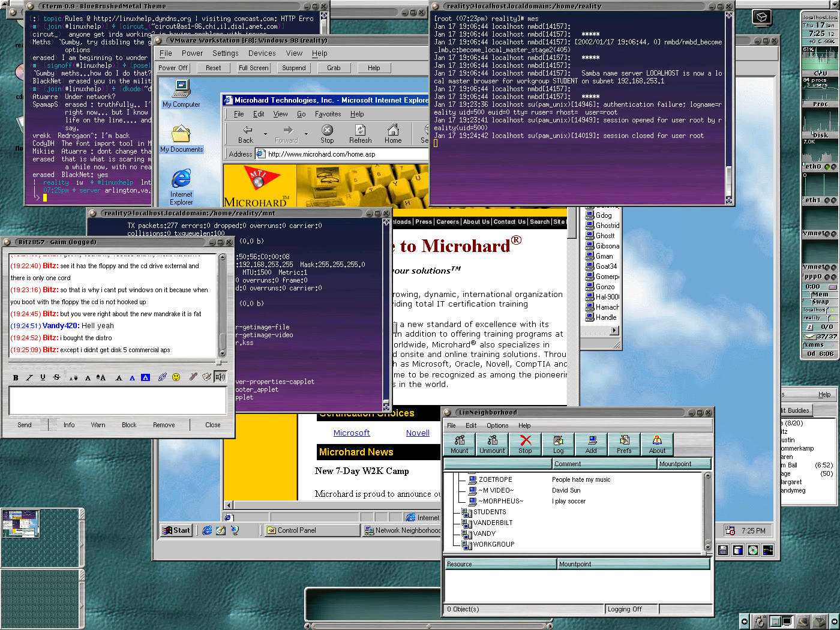Click the Power Off button in VMware
This screenshot has width=840, height=630.
[173, 68]
